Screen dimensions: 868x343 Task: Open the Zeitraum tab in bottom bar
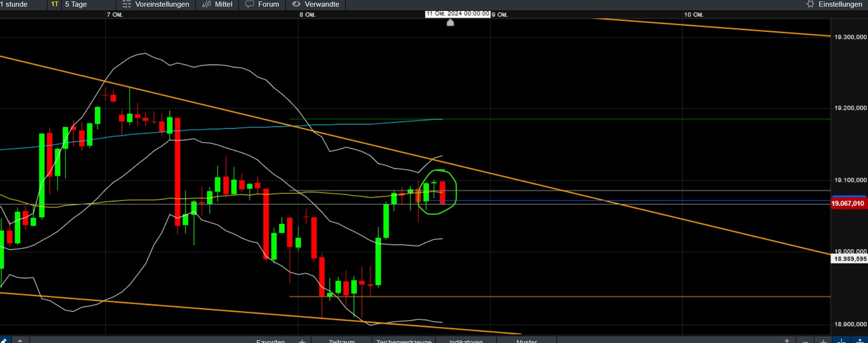point(341,341)
